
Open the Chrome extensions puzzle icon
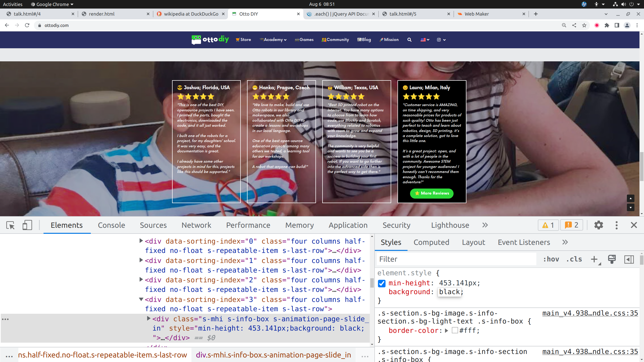click(607, 25)
